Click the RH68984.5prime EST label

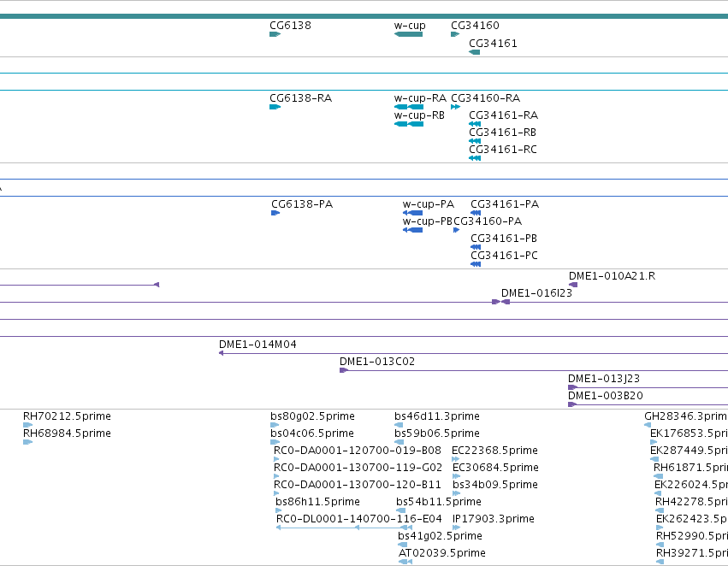pyautogui.click(x=67, y=433)
